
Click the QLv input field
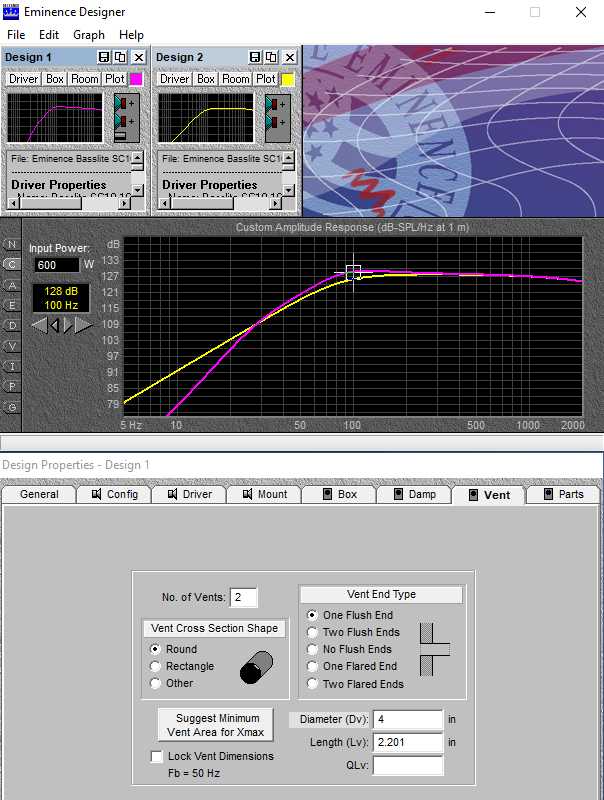(408, 766)
